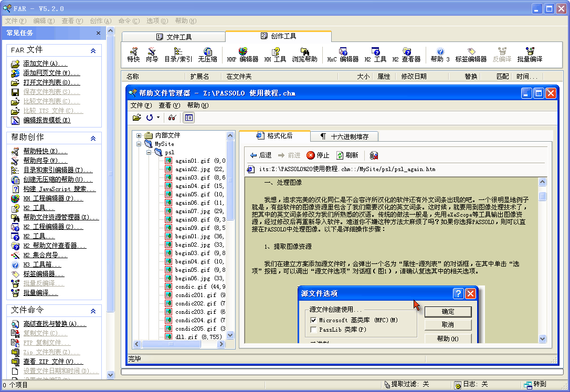Screen dimensions: 570x392
Task: Open the 查看 menu in help file manager
Action: (x=170, y=105)
